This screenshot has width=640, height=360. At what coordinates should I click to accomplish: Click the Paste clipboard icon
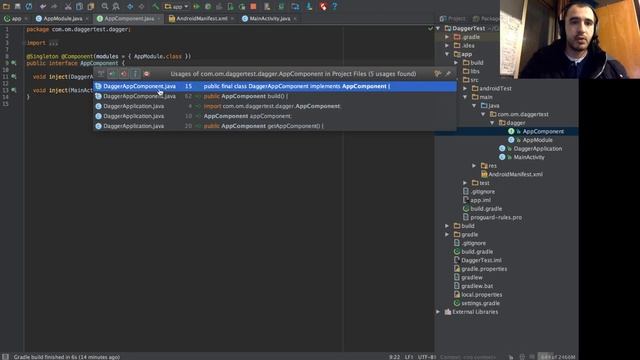click(x=91, y=7)
